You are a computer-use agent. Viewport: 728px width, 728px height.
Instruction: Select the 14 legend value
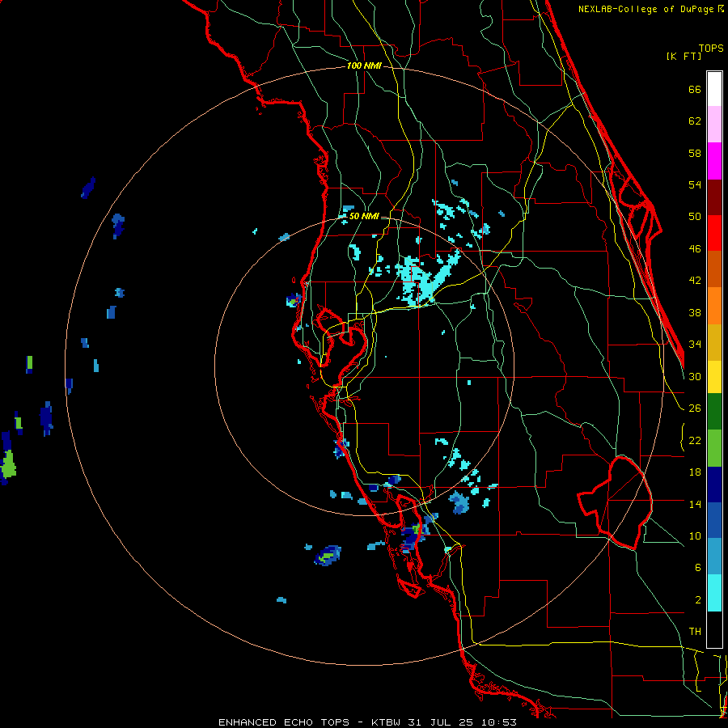click(x=695, y=504)
